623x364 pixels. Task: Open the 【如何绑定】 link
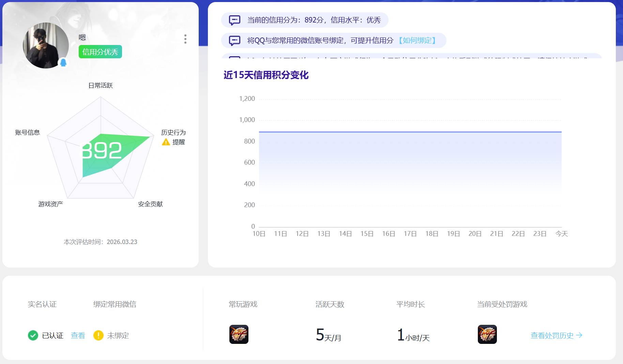coord(417,40)
